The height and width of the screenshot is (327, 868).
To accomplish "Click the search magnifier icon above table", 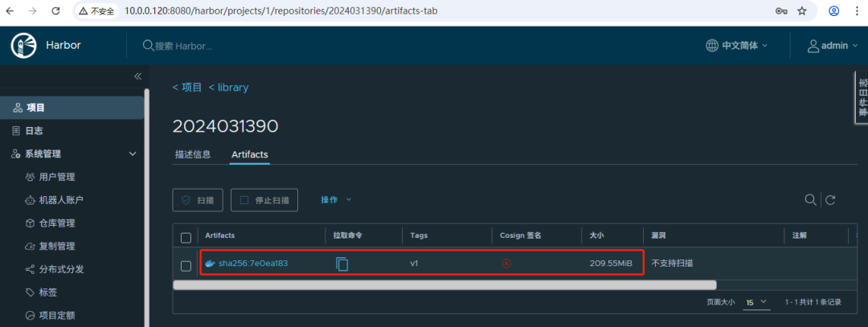I will (811, 200).
